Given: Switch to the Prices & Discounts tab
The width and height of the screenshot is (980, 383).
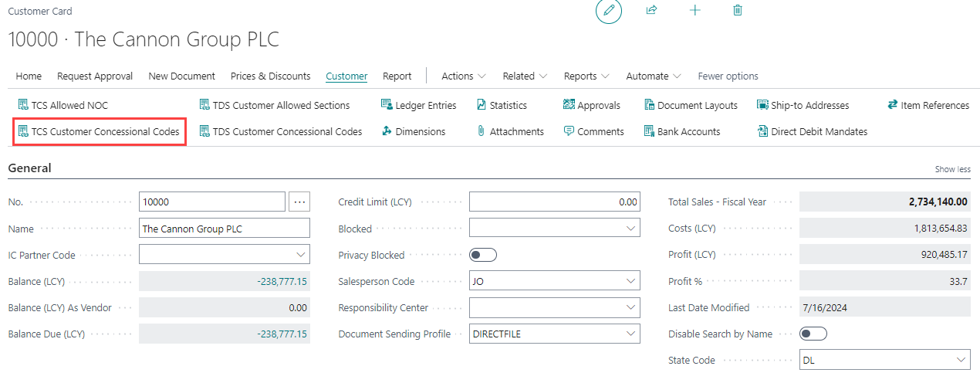Looking at the screenshot, I should (270, 76).
